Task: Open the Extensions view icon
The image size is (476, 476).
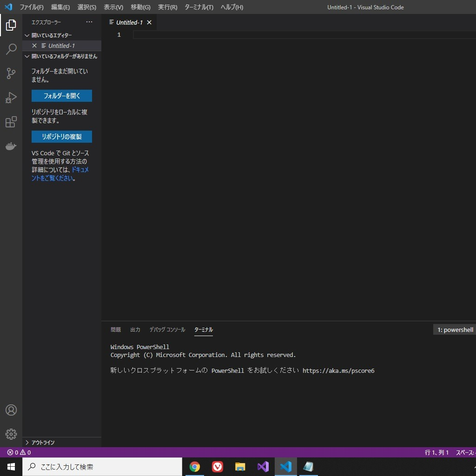Action: point(11,122)
